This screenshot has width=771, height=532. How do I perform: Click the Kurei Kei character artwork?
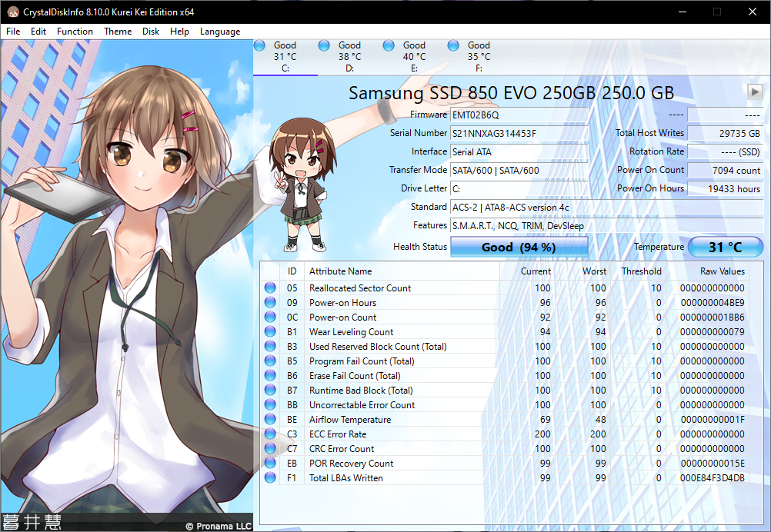(127, 275)
